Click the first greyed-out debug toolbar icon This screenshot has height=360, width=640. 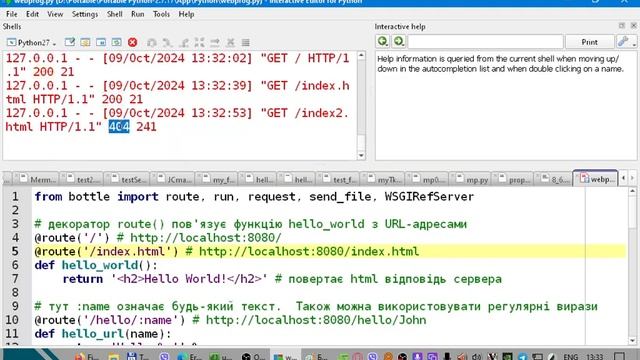point(152,42)
